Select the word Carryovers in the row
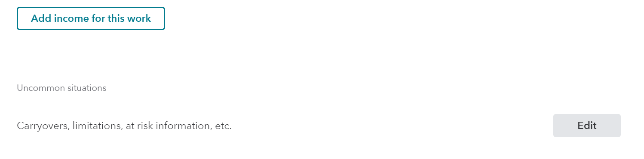 (43, 126)
